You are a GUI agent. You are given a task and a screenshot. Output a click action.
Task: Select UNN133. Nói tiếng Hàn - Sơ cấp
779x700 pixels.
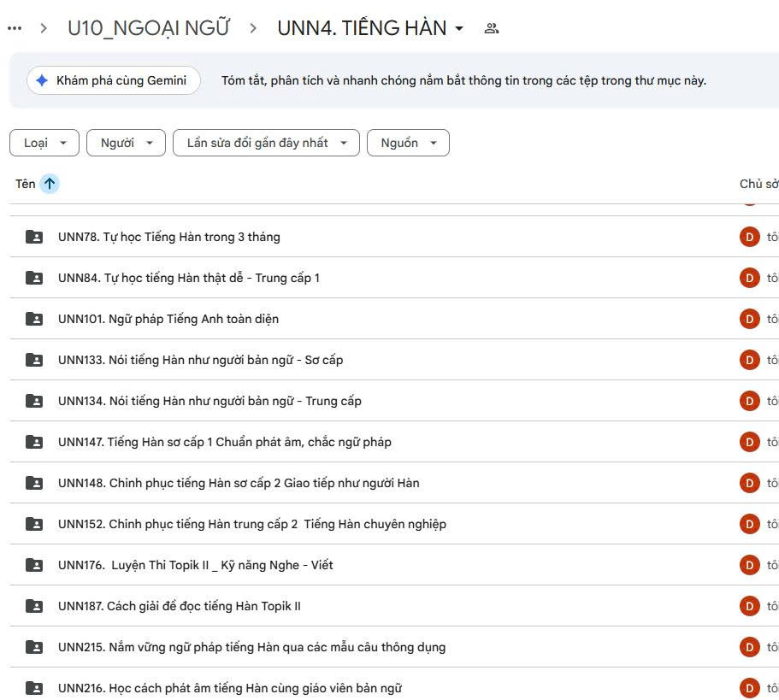[x=201, y=360]
